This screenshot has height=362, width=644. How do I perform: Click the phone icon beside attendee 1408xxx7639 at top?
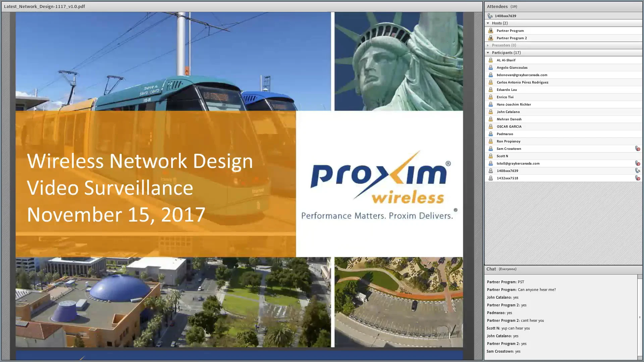pos(490,16)
